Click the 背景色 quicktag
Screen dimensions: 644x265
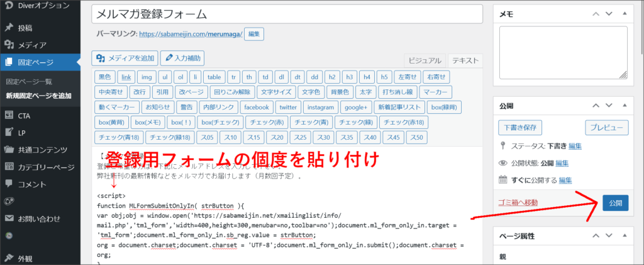pyautogui.click(x=340, y=92)
